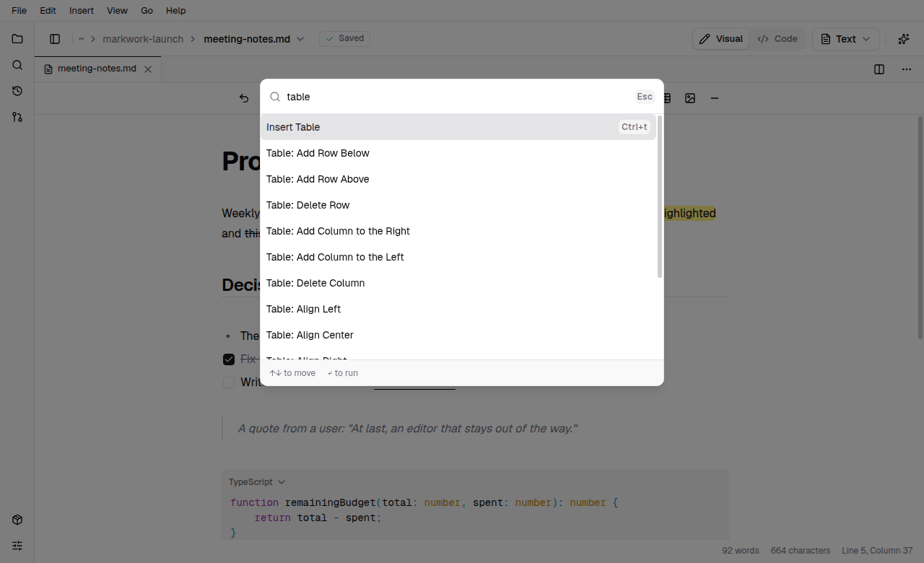
Task: Click the horizontal rule toolbar icon
Action: 715,98
